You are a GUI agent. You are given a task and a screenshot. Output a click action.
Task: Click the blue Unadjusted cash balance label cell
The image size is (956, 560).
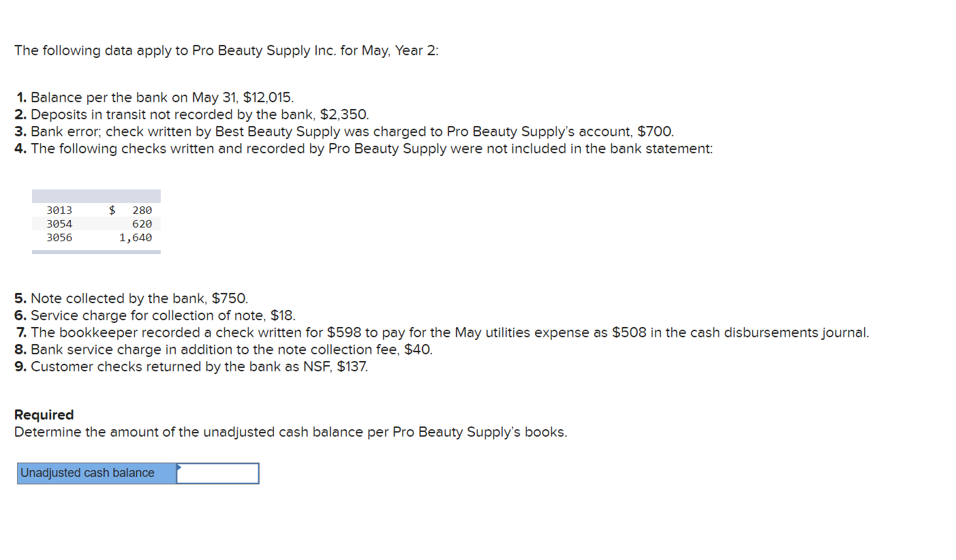(97, 473)
